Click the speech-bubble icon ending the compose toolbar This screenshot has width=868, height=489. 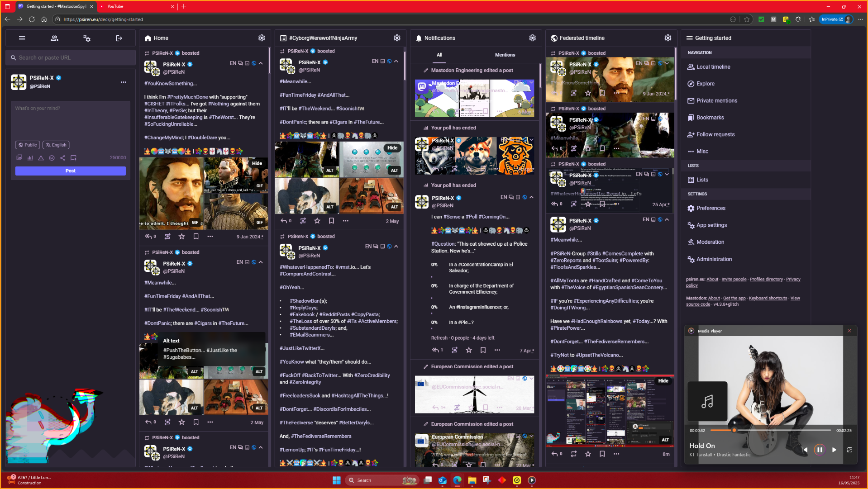coord(73,158)
